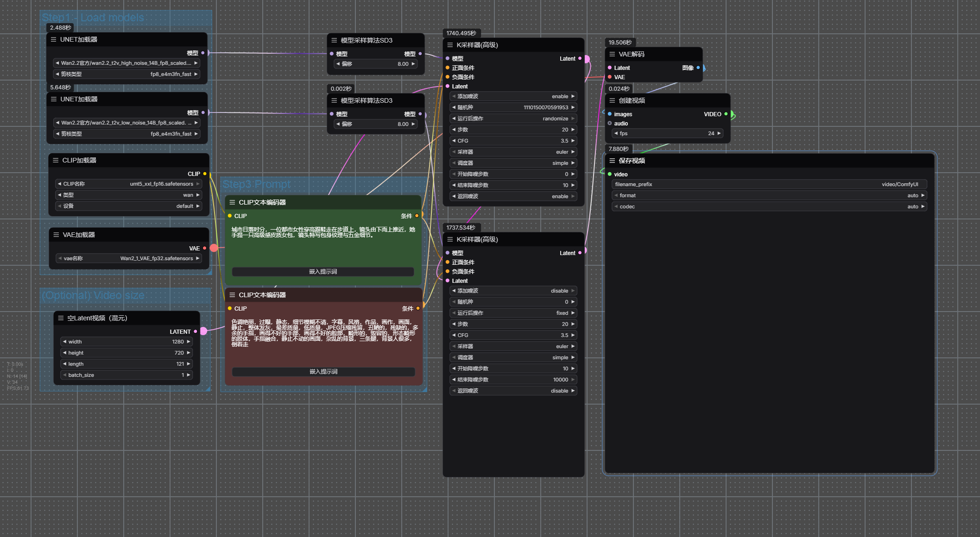
Task: Click the VAE加载器 node menu icon
Action: point(56,235)
